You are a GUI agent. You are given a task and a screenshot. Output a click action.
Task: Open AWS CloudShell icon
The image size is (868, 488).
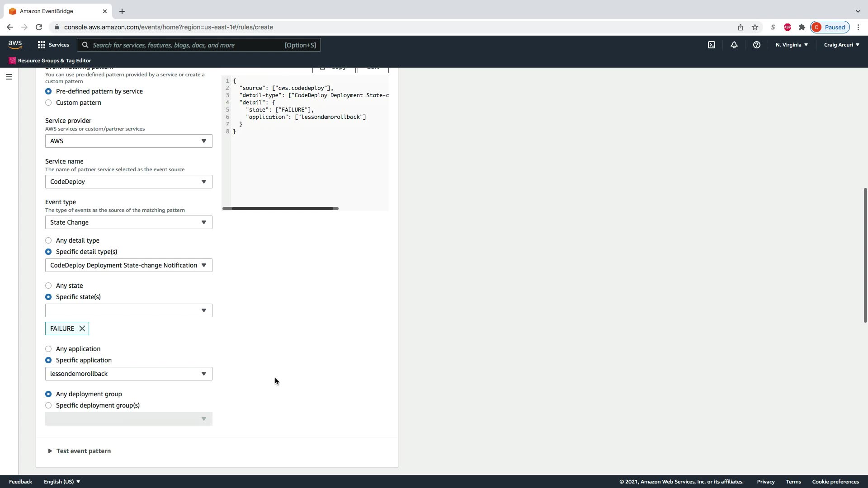pyautogui.click(x=711, y=45)
